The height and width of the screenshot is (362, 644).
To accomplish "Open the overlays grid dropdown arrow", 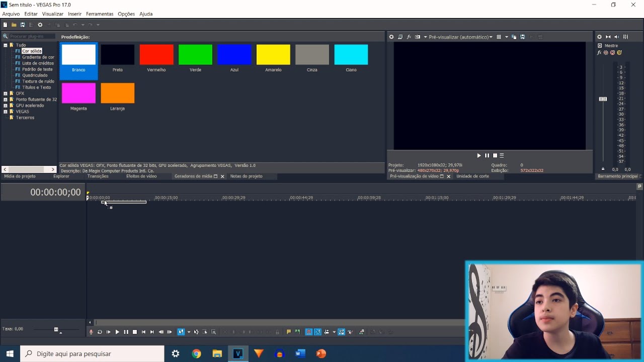I will pyautogui.click(x=507, y=37).
